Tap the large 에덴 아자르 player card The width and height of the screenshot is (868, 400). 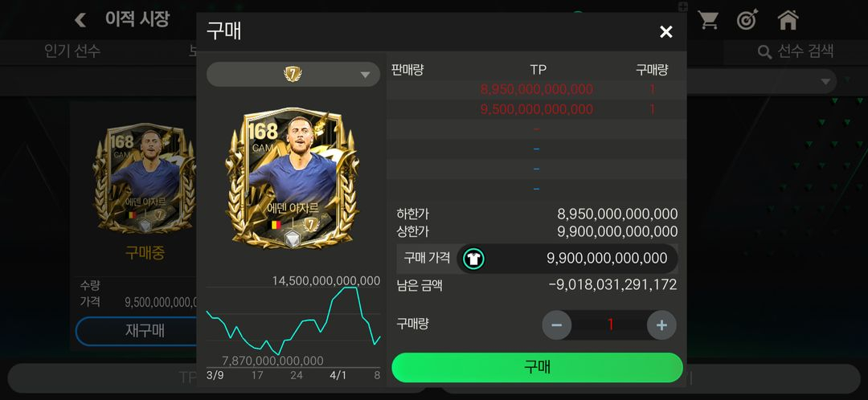point(293,178)
